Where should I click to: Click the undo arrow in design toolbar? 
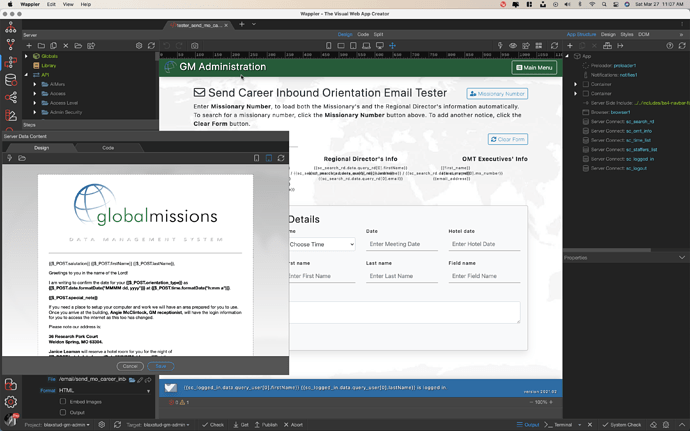(x=166, y=45)
